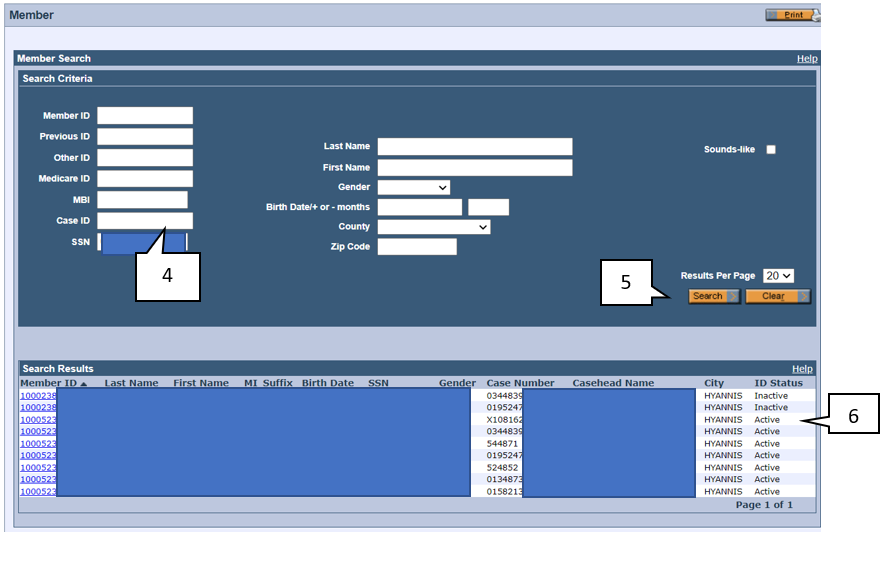Screen dimensions: 886x566
Task: Open Member ID link for Active case 0195247
Action: pos(38,455)
